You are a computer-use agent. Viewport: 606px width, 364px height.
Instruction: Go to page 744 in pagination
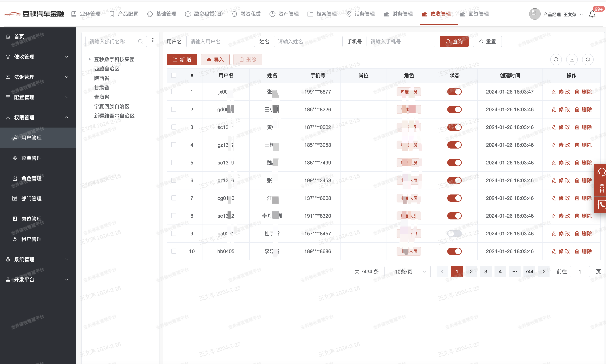[x=529, y=272]
